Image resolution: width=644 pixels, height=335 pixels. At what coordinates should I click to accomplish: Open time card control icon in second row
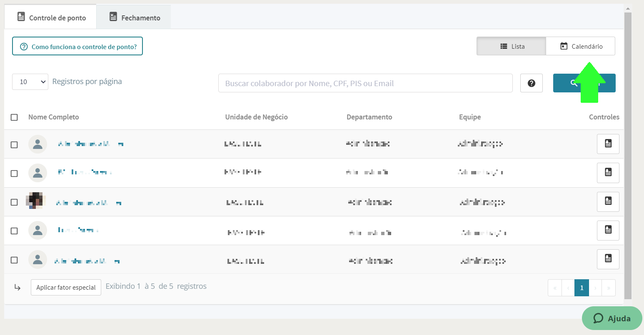pos(608,173)
